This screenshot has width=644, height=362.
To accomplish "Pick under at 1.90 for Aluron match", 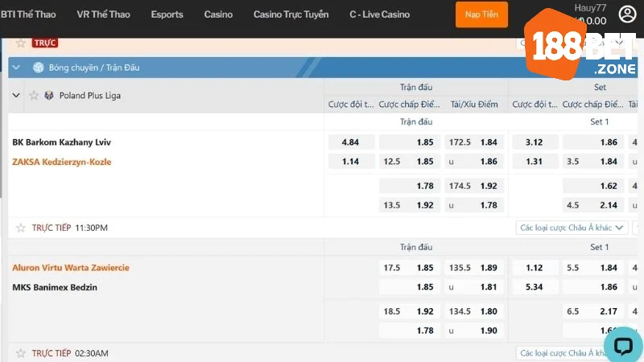I will click(x=474, y=331).
